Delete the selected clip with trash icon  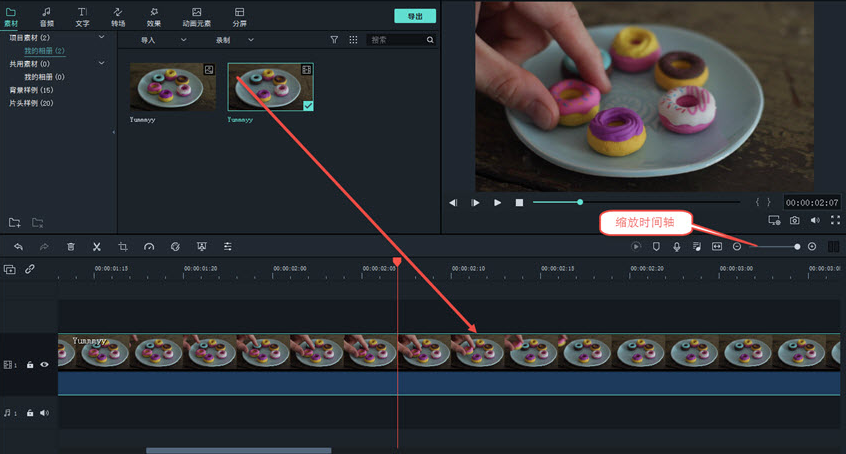[71, 247]
